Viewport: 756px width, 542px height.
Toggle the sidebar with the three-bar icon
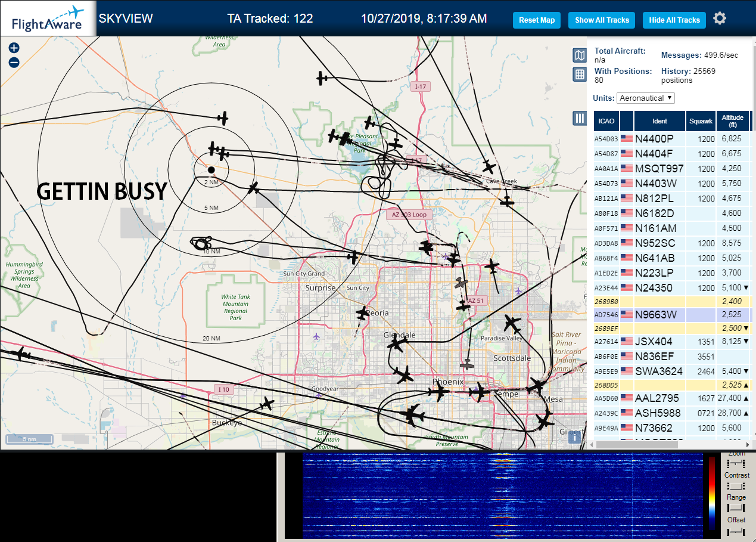[x=580, y=118]
